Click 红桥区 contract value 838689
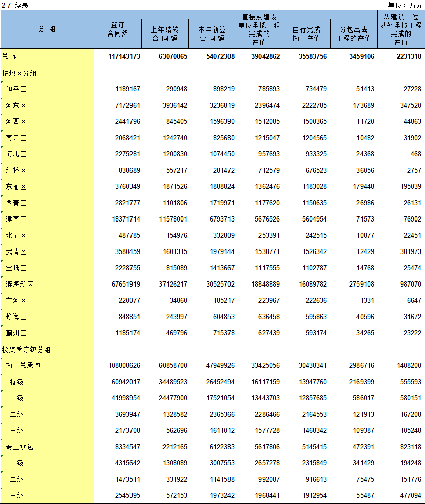The width and height of the screenshot is (425, 504). (x=129, y=170)
